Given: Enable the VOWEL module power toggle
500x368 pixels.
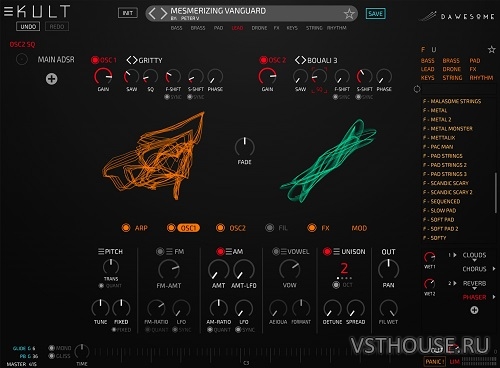Looking at the screenshot, I should click(x=276, y=251).
